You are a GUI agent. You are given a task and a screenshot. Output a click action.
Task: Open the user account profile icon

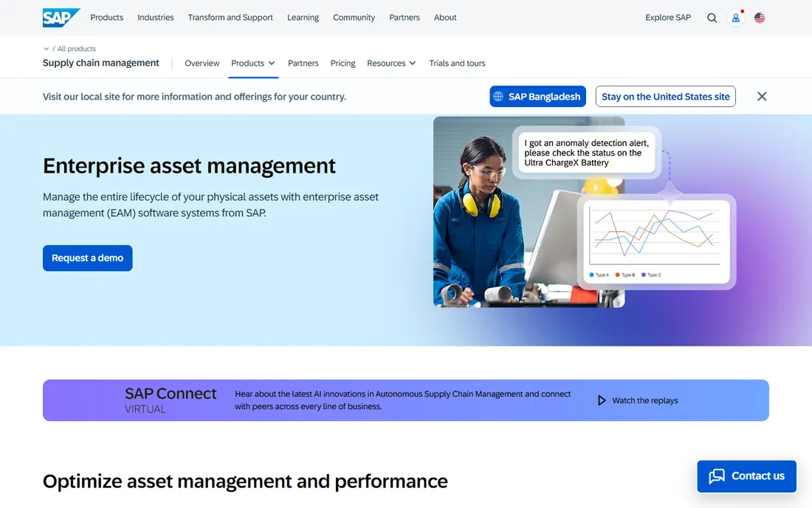(735, 18)
